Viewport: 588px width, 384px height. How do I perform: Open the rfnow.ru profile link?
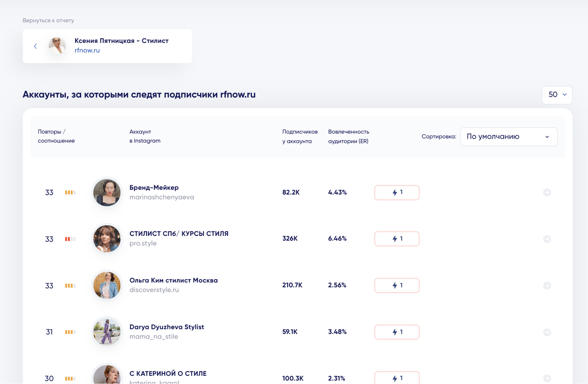pos(87,50)
